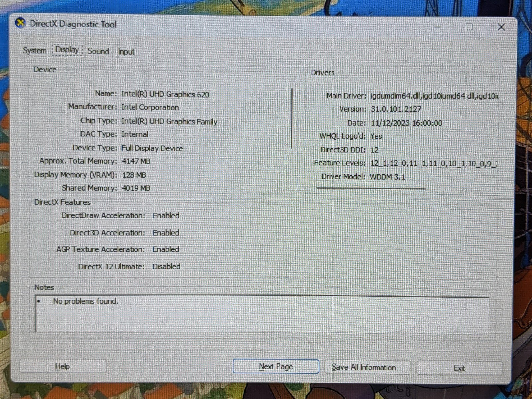Maximize the DirectX Diagnostic Tool window
The height and width of the screenshot is (399, 532).
(469, 27)
